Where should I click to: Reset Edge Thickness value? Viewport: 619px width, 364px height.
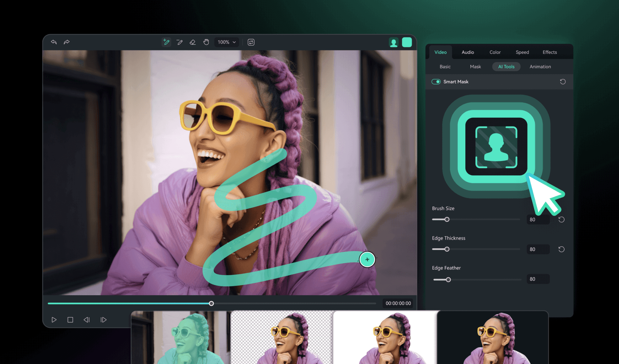[561, 249]
